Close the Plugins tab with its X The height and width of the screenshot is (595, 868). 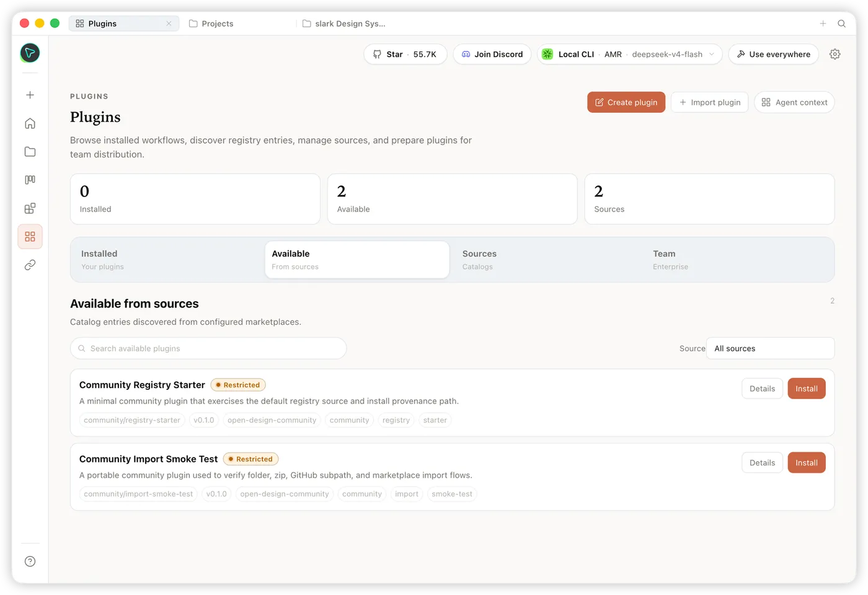pos(169,24)
